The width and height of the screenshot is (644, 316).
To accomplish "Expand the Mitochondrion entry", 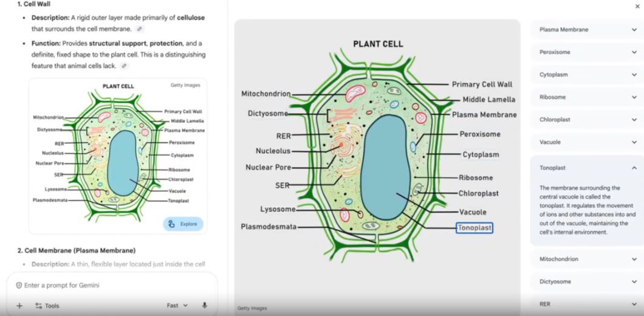I will [587, 259].
